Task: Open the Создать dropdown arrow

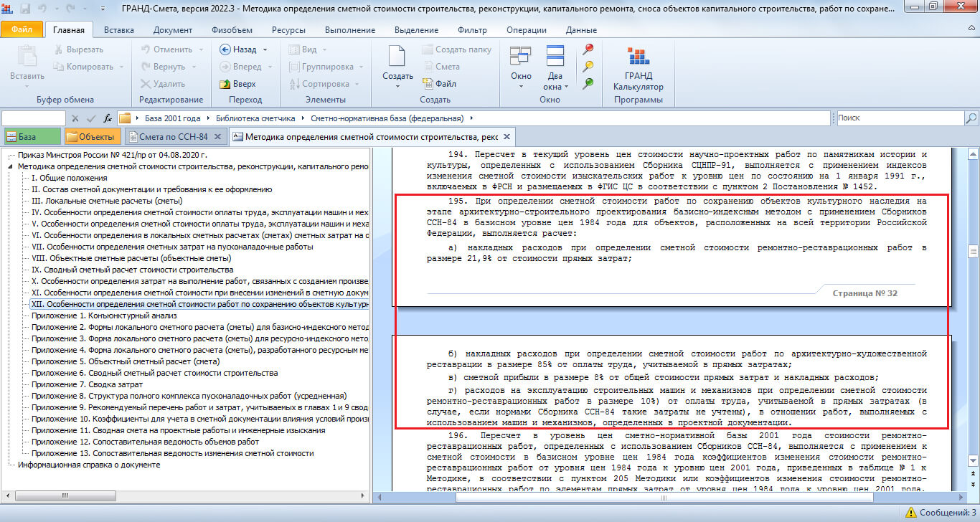Action: point(397,87)
